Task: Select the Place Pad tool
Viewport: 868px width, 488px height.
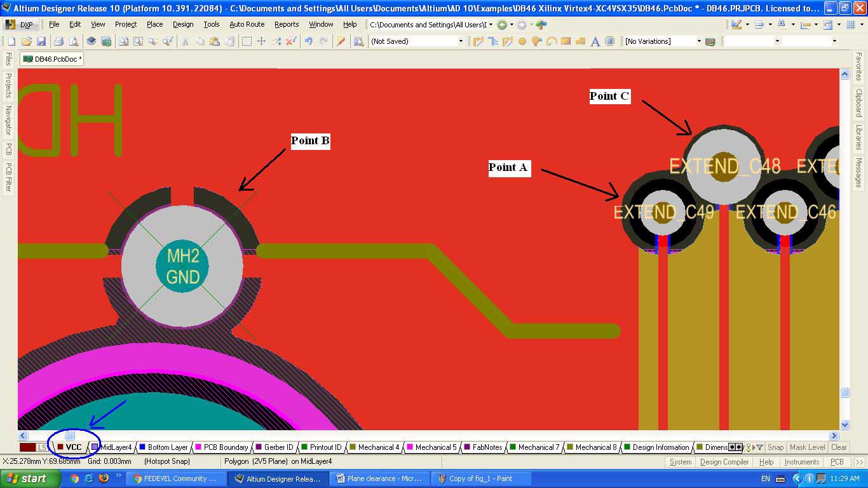Action: coord(522,41)
